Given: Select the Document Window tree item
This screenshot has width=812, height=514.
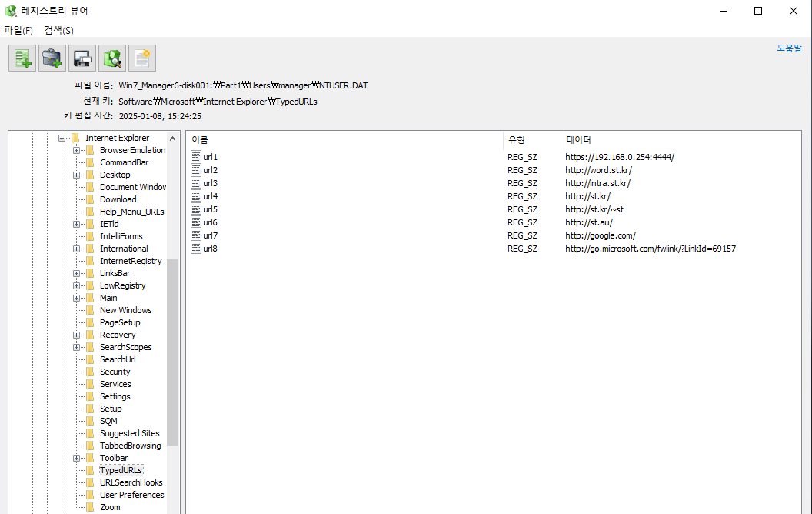Looking at the screenshot, I should (x=133, y=187).
